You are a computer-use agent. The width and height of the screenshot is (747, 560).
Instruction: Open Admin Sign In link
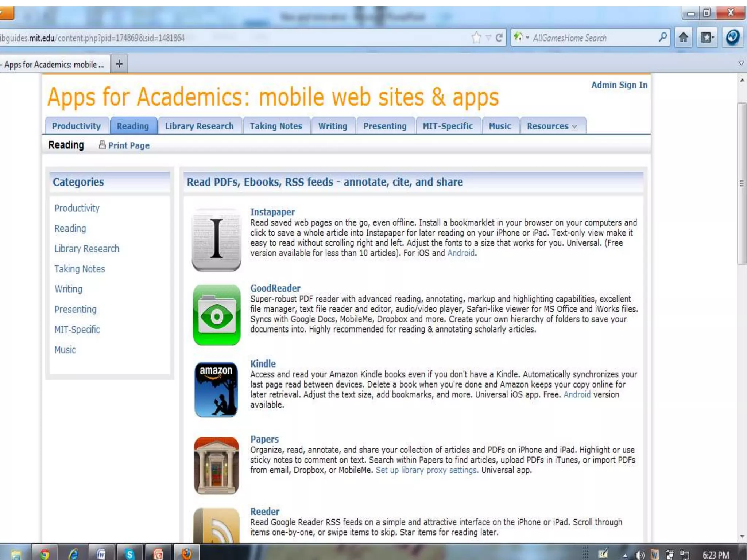coord(619,85)
